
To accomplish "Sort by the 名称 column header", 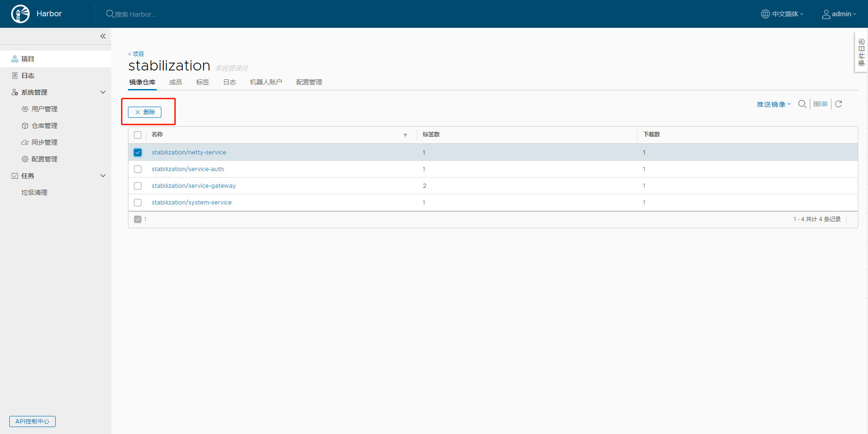I will (157, 134).
